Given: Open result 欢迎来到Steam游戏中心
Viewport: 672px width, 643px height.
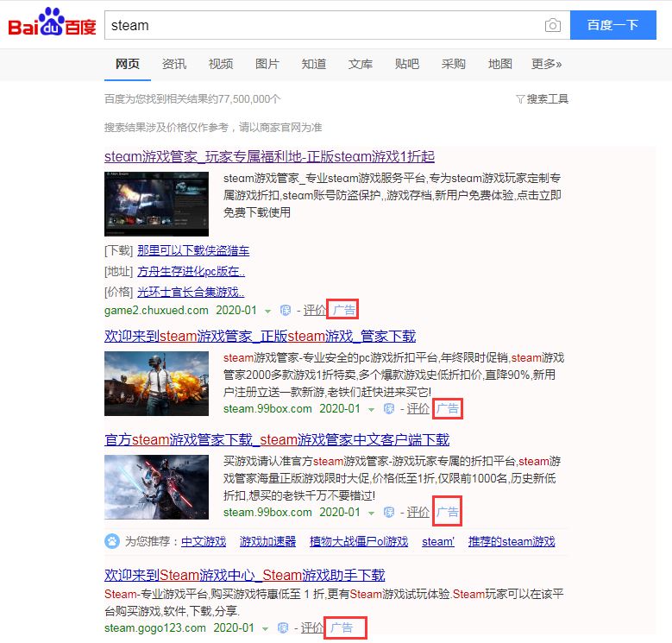Looking at the screenshot, I should pos(245,576).
